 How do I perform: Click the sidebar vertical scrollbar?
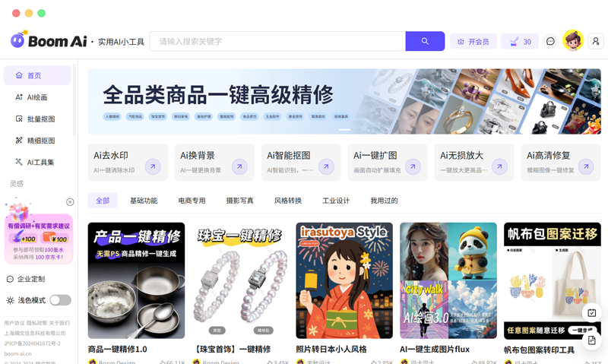[x=74, y=101]
